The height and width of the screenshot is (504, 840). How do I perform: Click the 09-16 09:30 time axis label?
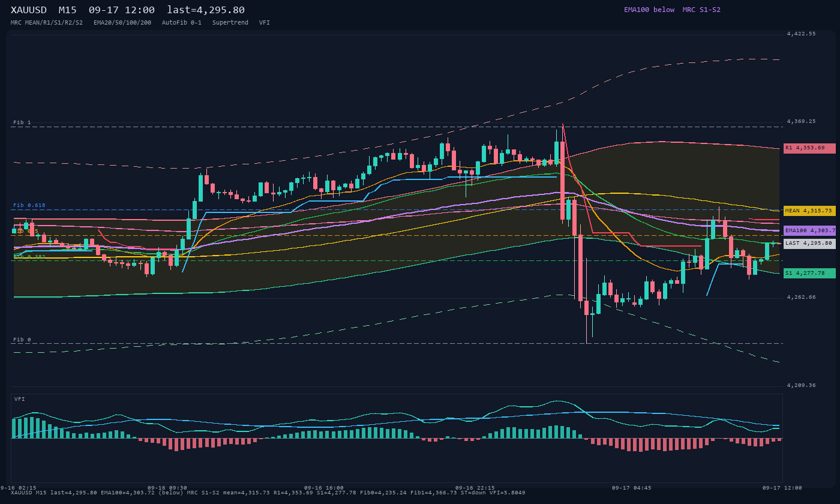point(167,488)
